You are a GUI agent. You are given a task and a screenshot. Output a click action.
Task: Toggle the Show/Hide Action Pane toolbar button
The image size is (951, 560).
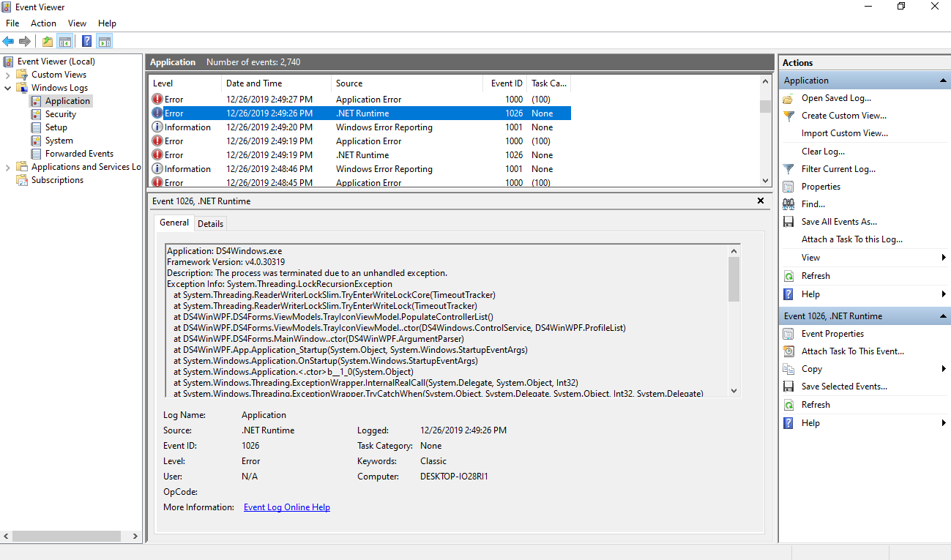coord(104,40)
